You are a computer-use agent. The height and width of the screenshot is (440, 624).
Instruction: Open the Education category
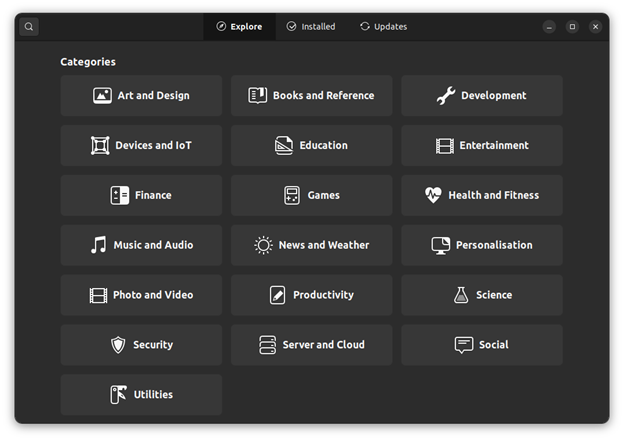coord(312,145)
